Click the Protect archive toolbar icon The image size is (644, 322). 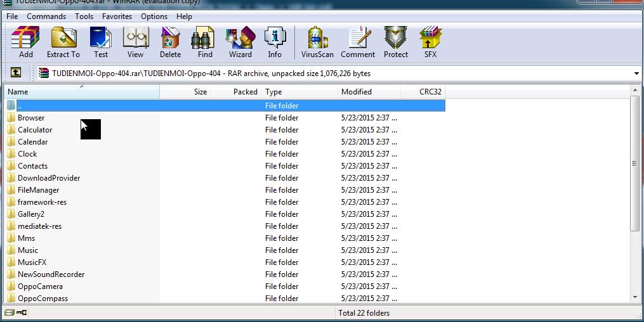(x=395, y=42)
